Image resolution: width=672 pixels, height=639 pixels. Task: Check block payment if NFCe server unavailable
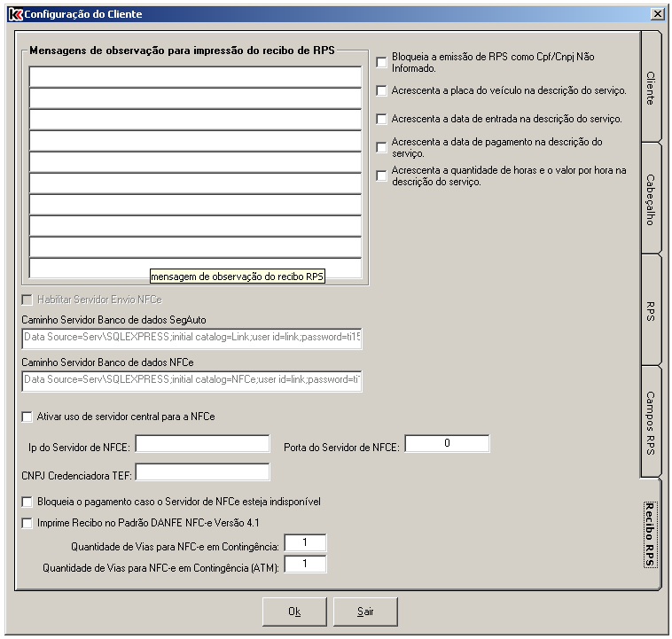pos(27,502)
